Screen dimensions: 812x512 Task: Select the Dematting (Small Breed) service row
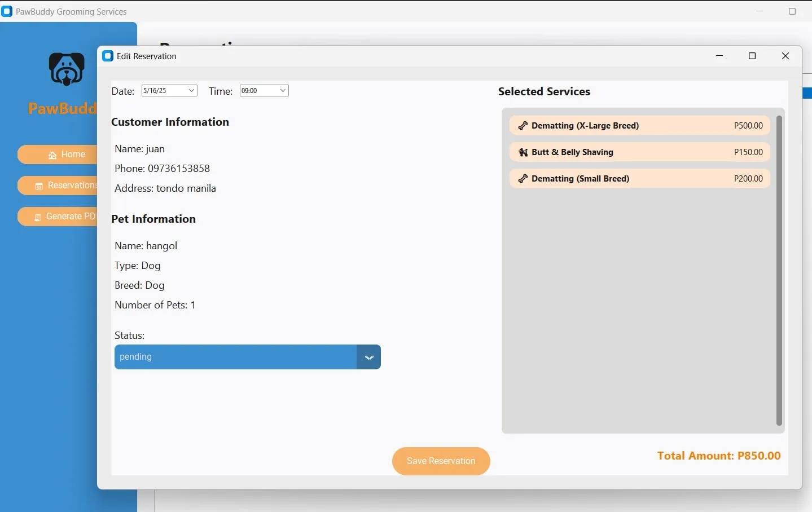pos(640,179)
